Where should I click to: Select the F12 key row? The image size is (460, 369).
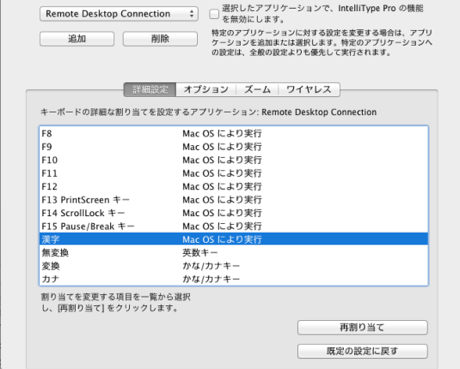234,187
